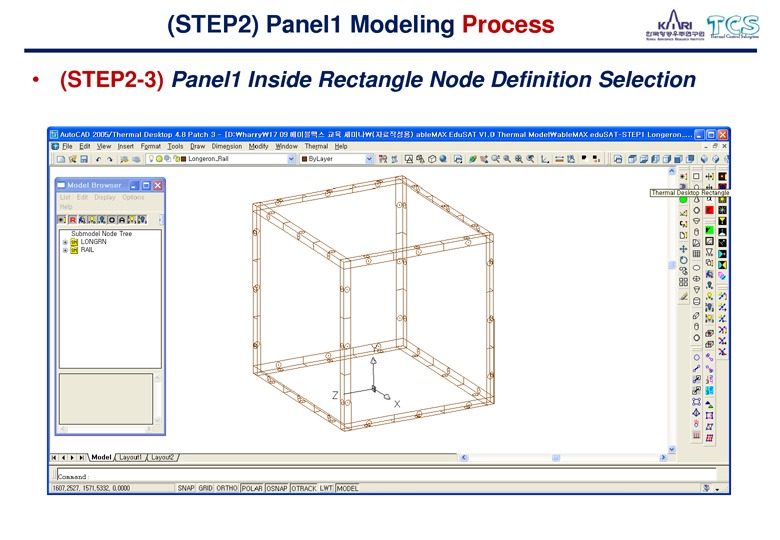Click the Command line input field

(x=386, y=475)
